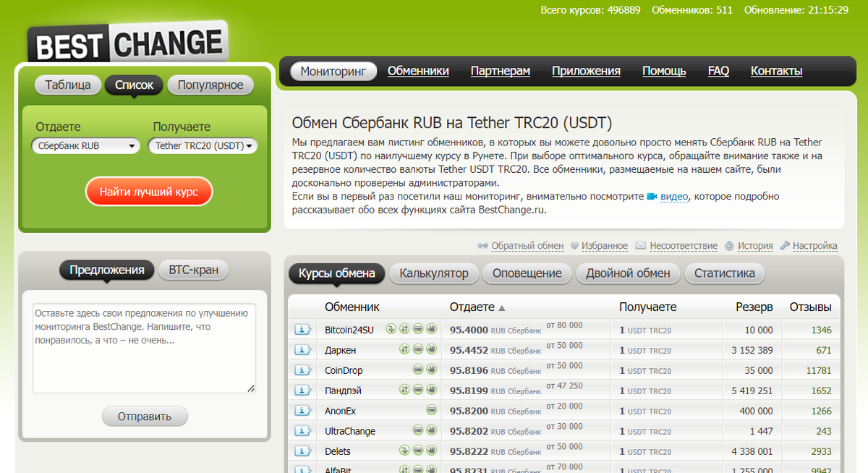Click the card icon in Даркен row
This screenshot has width=868, height=473.
coord(418,349)
